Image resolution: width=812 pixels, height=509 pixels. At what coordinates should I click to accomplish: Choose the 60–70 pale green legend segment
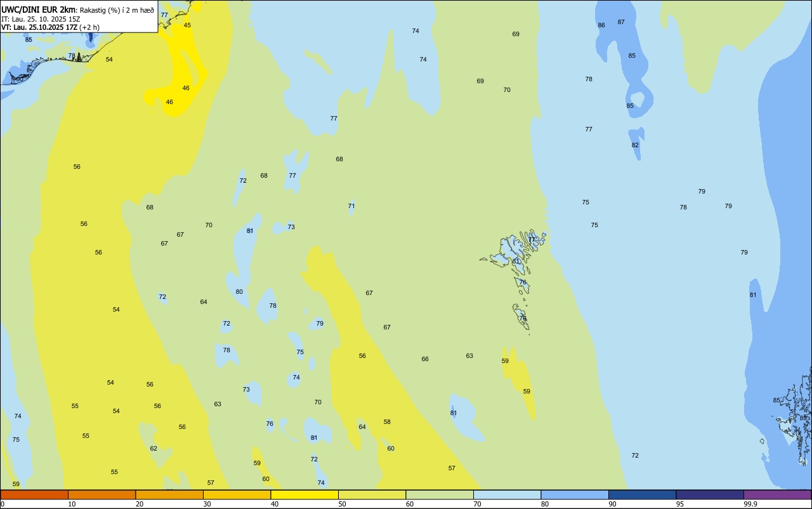[440, 494]
